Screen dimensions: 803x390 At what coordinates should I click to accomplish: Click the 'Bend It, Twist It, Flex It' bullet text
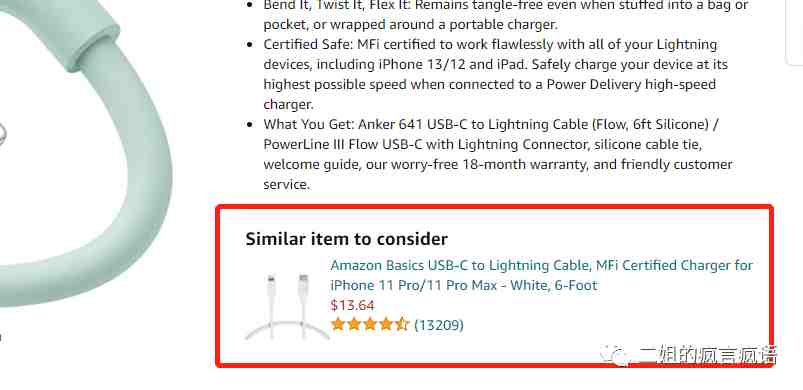coord(506,14)
